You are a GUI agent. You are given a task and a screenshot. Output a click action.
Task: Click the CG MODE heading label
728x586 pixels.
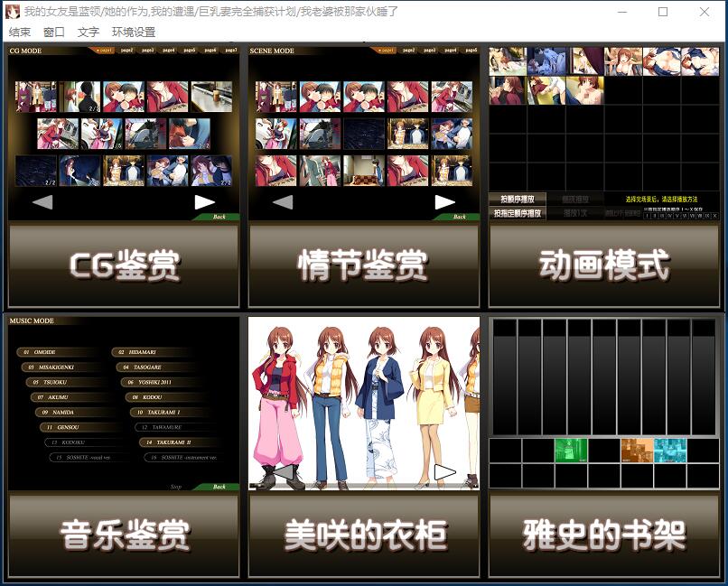[x=25, y=51]
